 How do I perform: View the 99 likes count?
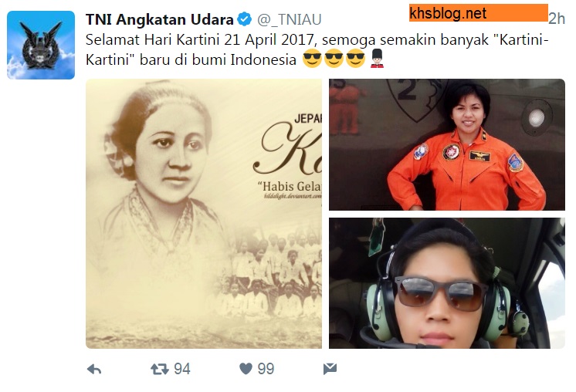(266, 369)
